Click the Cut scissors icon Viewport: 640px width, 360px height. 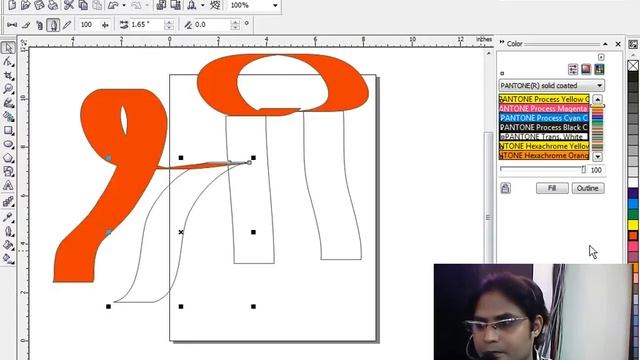pyautogui.click(x=69, y=5)
